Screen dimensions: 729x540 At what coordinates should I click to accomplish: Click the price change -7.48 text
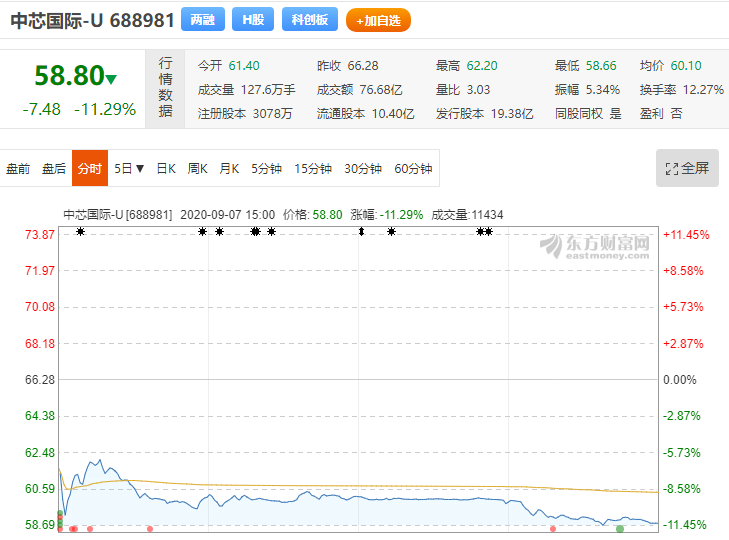point(41,109)
